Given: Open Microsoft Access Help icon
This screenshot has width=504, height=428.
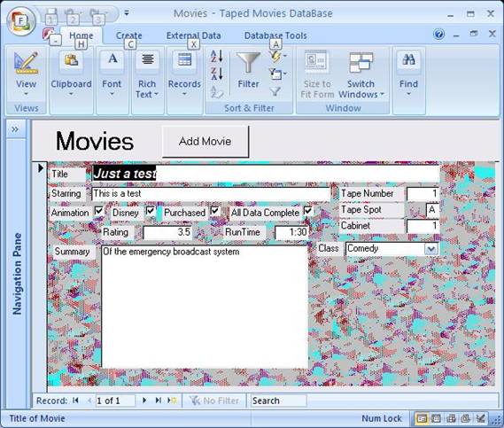Looking at the screenshot, I should tap(438, 34).
